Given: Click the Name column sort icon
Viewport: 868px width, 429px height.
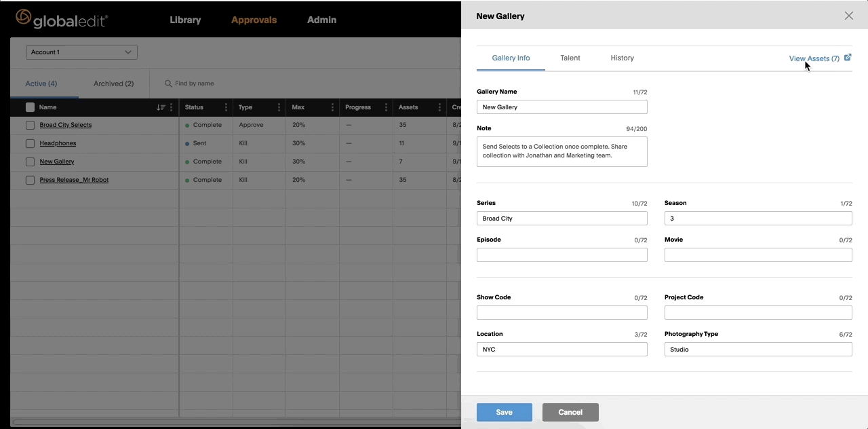Looking at the screenshot, I should coord(161,107).
